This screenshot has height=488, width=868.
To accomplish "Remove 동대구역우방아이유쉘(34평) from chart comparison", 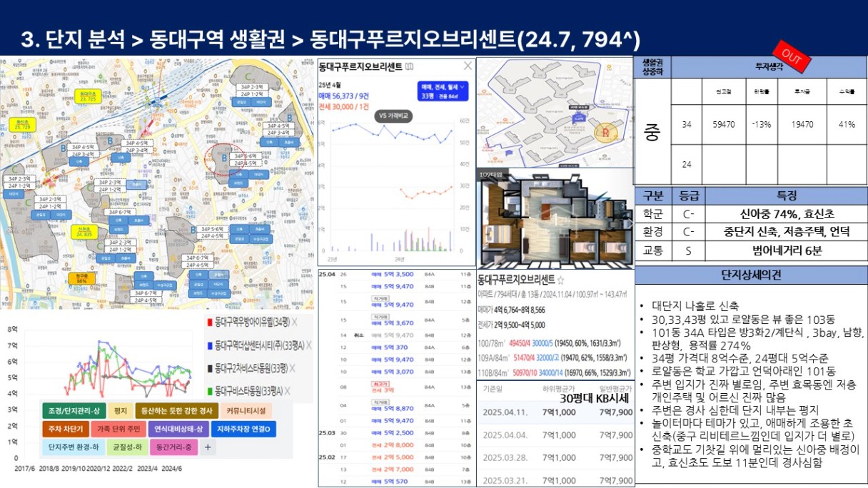I will point(293,322).
